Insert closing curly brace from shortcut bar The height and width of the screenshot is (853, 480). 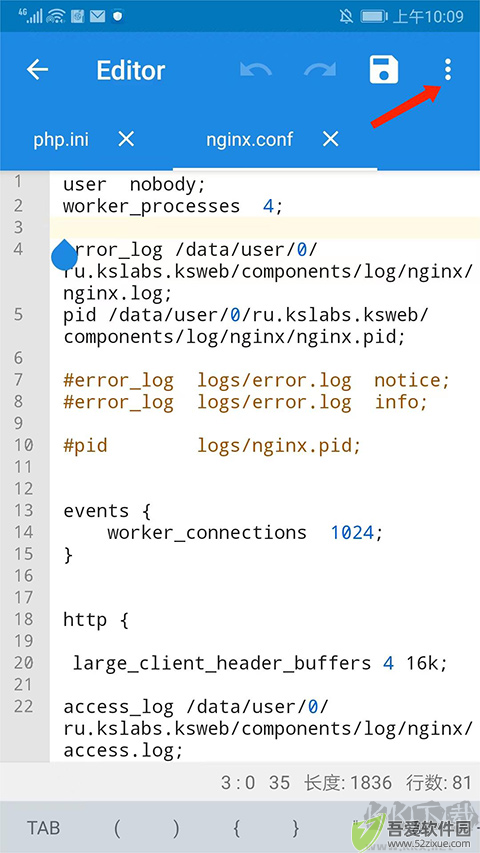pyautogui.click(x=296, y=828)
